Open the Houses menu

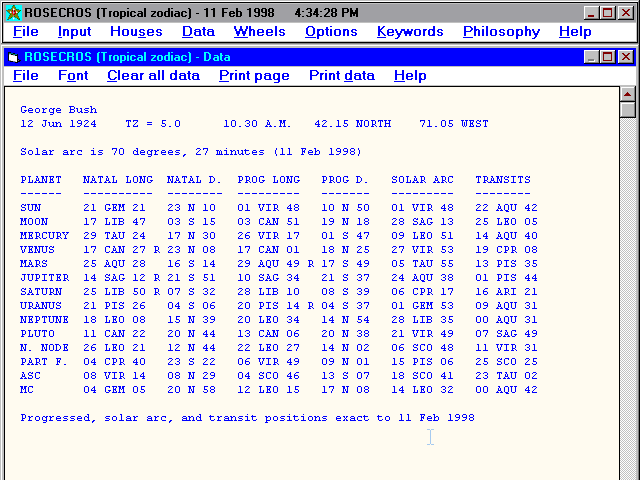click(x=136, y=32)
